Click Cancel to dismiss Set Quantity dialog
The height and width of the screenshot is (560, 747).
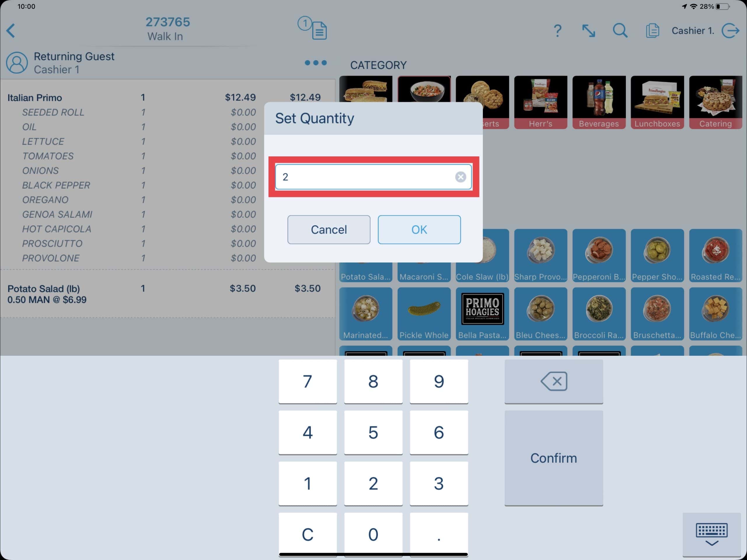click(x=328, y=229)
